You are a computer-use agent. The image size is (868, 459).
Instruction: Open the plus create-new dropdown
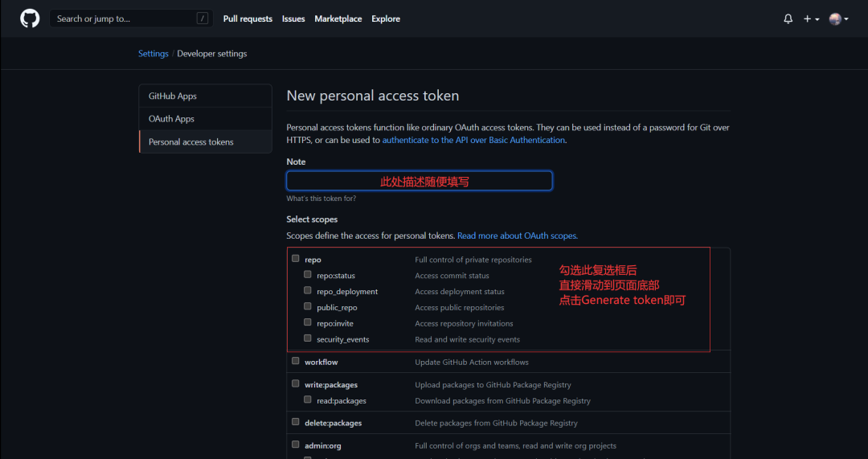coord(811,18)
